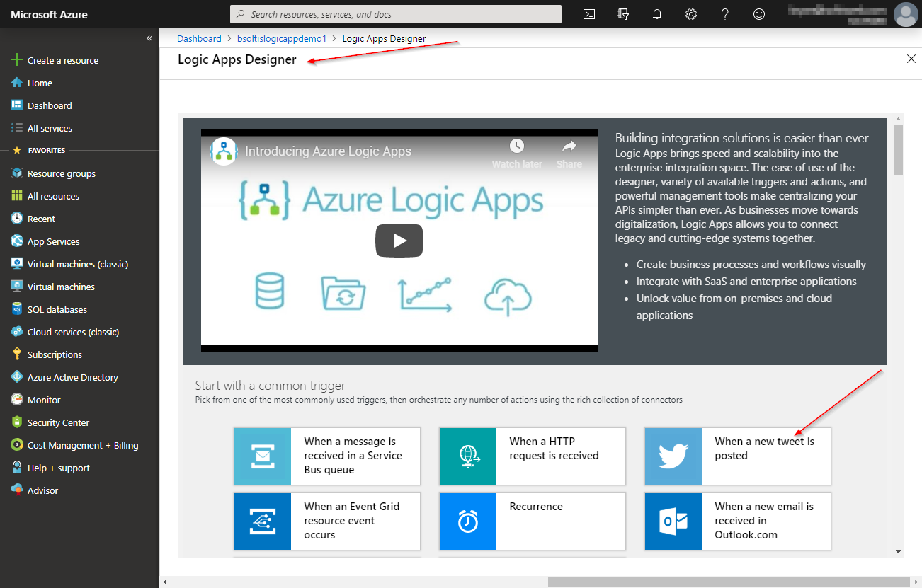Screen dimensions: 922x588
Task: Close the Logic Apps Designer blade
Action: [911, 59]
